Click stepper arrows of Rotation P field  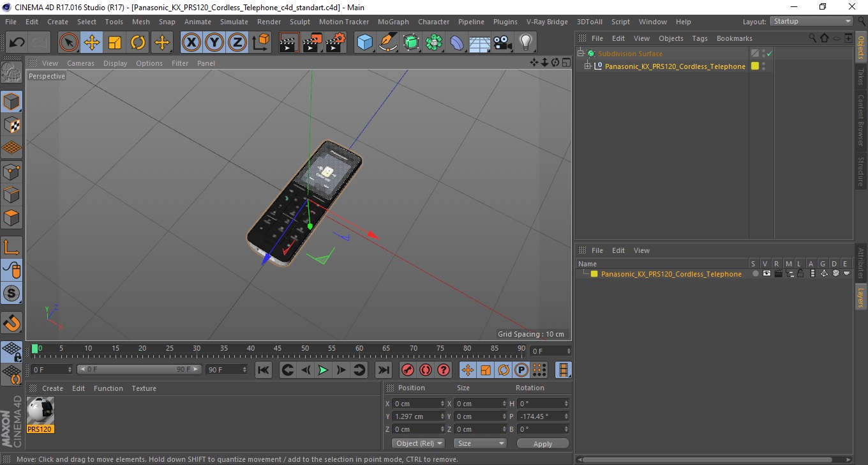(x=566, y=416)
